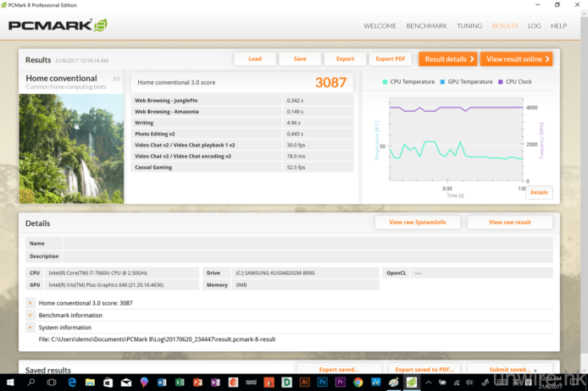Open the Windows Start menu
The width and height of the screenshot is (588, 391).
(9, 383)
